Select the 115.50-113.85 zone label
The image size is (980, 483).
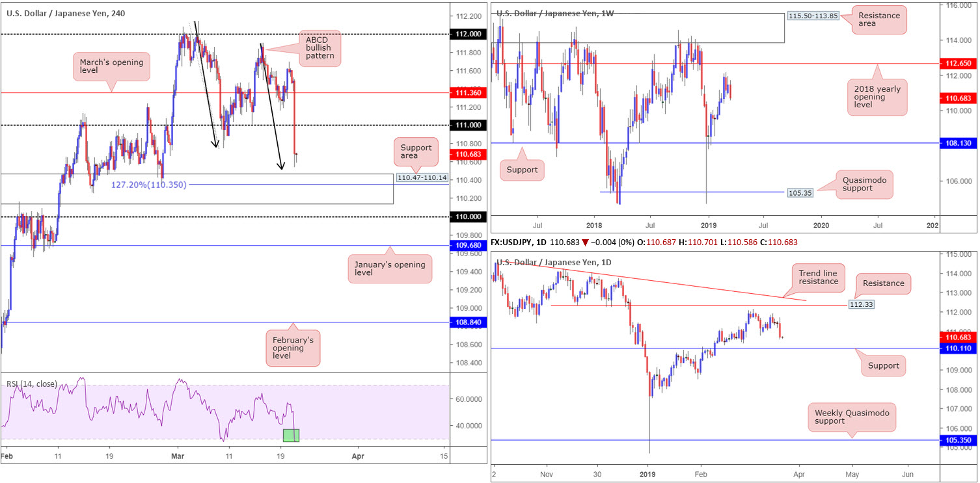pos(813,15)
